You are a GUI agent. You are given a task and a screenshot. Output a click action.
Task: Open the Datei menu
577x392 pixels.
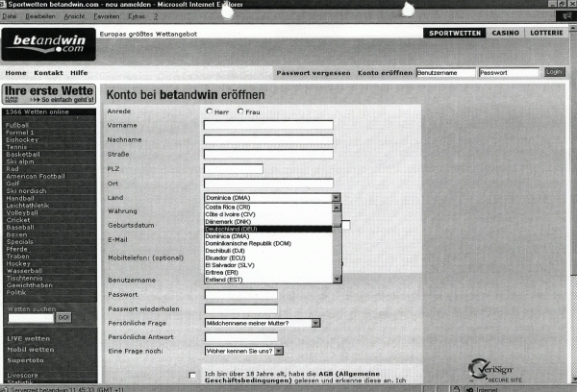10,16
